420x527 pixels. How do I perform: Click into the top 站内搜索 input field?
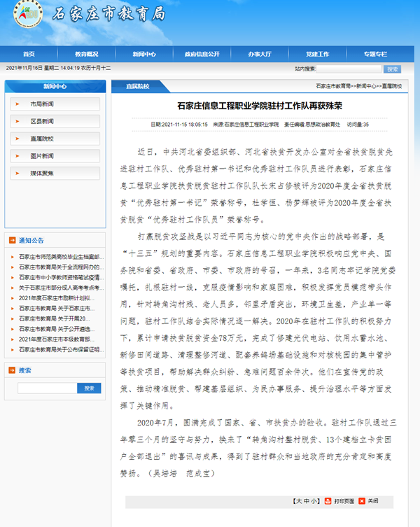pos(349,69)
